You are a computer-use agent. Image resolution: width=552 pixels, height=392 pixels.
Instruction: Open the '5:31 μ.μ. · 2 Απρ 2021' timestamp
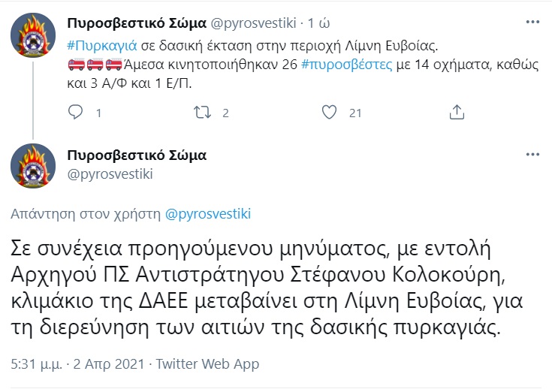(x=77, y=364)
